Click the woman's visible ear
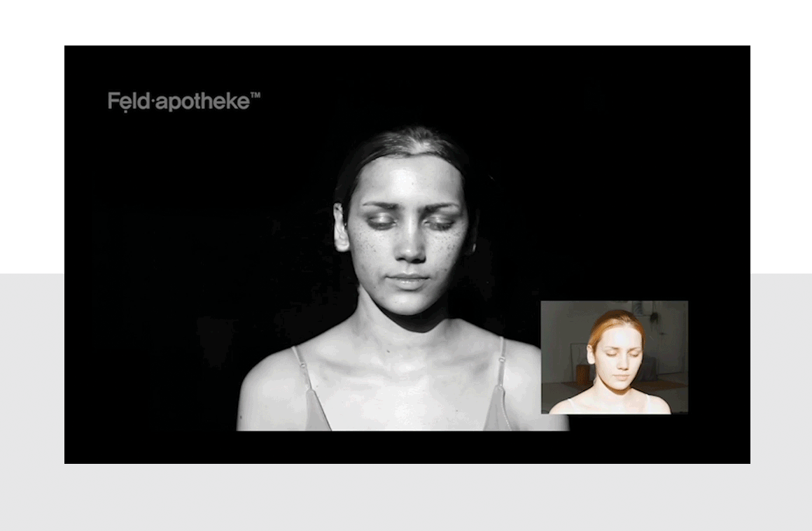812x531 pixels. (x=341, y=227)
